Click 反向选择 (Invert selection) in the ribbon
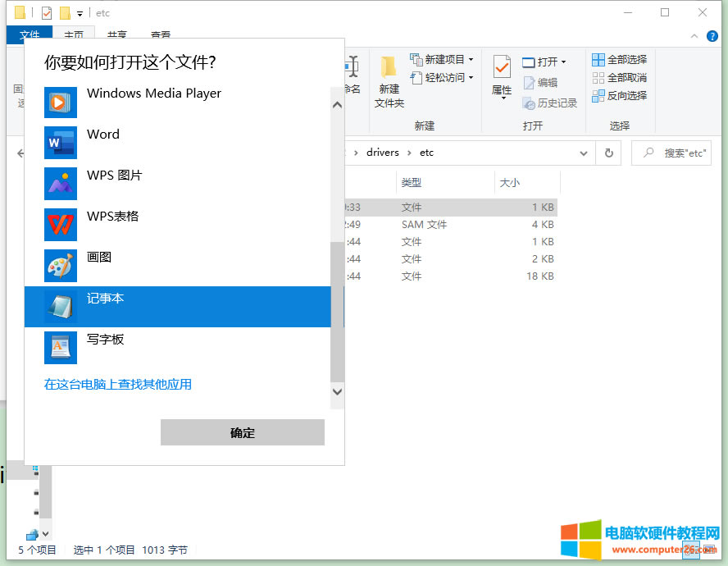 (x=620, y=96)
